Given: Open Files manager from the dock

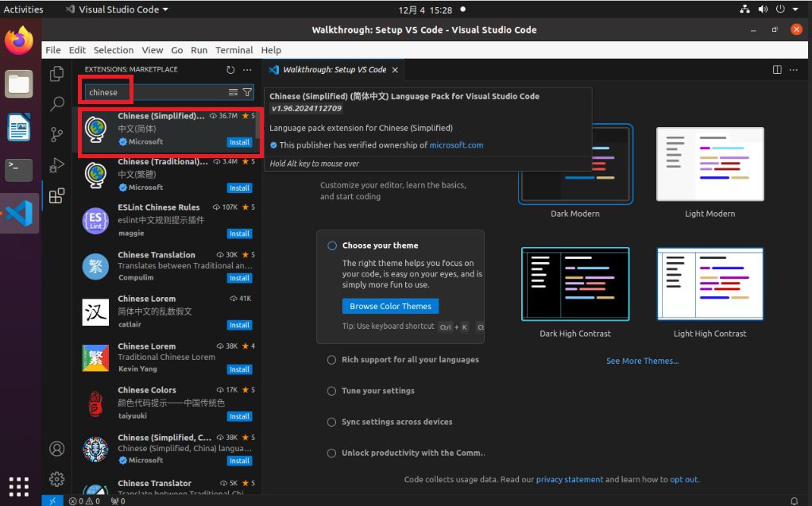Looking at the screenshot, I should [x=19, y=84].
